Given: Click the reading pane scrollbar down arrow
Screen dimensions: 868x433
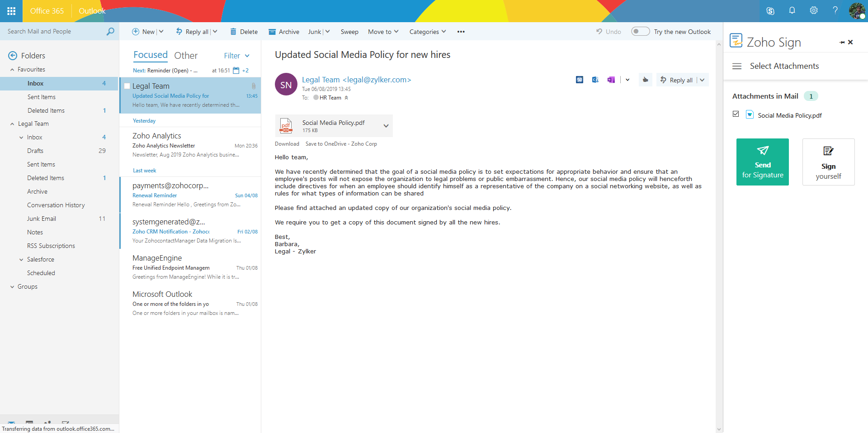Looking at the screenshot, I should [x=719, y=429].
